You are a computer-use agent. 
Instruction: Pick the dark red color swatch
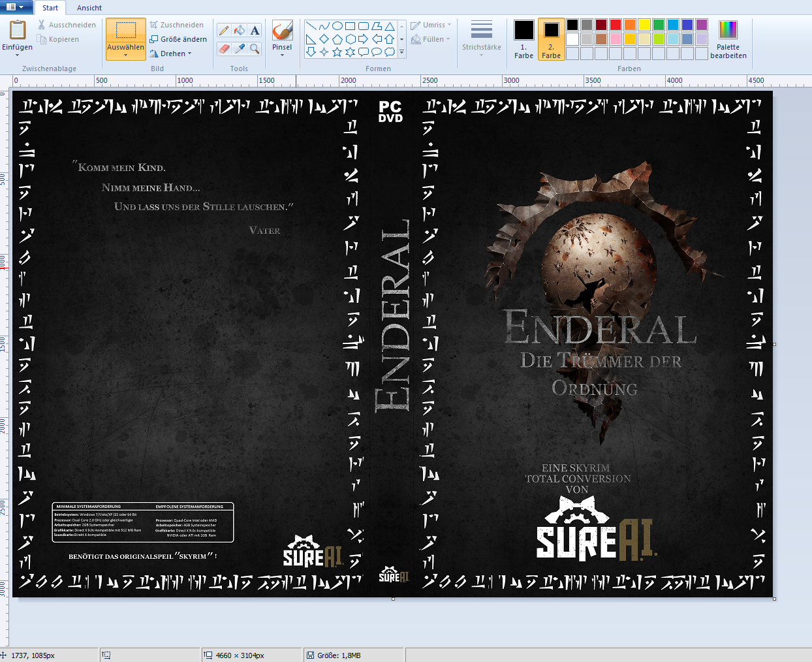601,25
